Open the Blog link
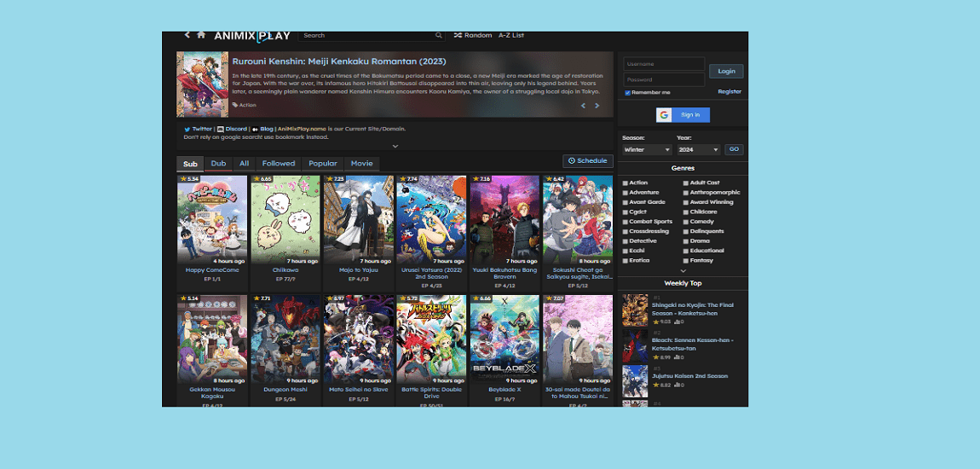The width and height of the screenshot is (980, 469). (x=266, y=129)
